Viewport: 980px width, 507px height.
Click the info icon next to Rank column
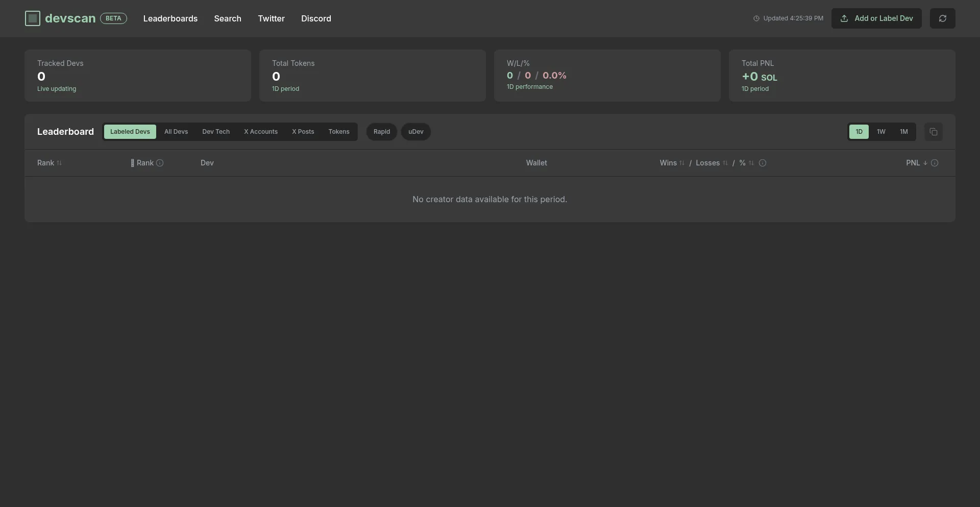click(x=160, y=163)
